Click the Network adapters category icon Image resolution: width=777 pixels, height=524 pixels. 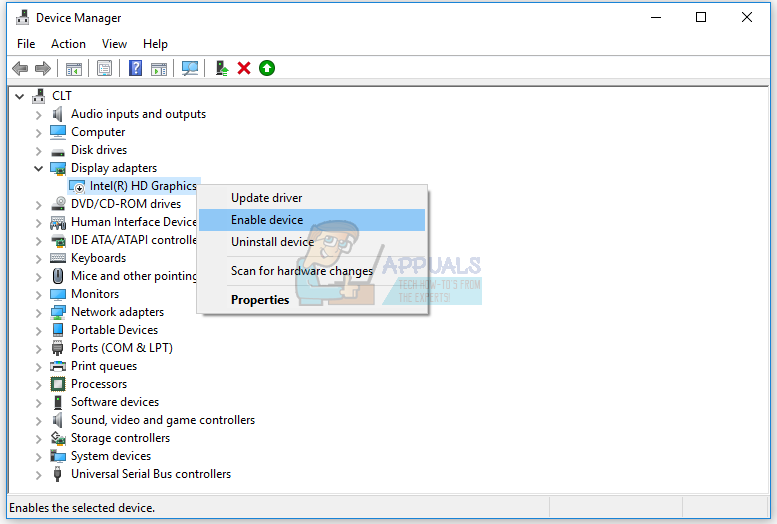point(58,312)
